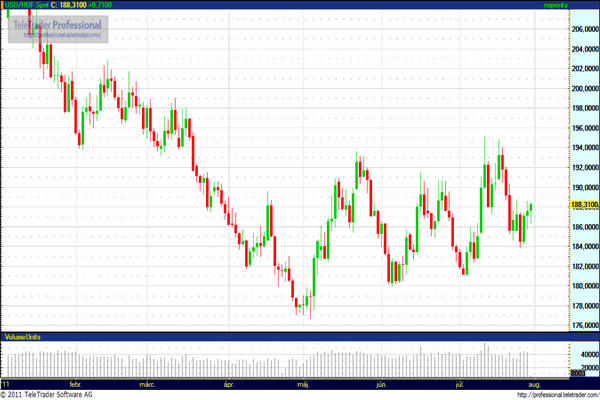Select the Volume/Units panel header
Viewport: 600px width, 400px height.
tap(24, 335)
